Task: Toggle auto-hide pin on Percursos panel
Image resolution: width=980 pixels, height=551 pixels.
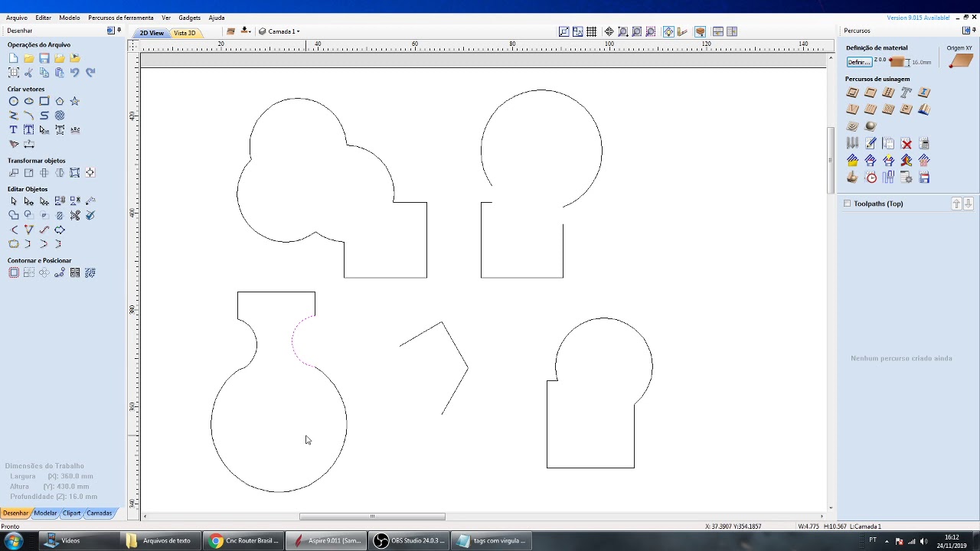Action: (974, 31)
